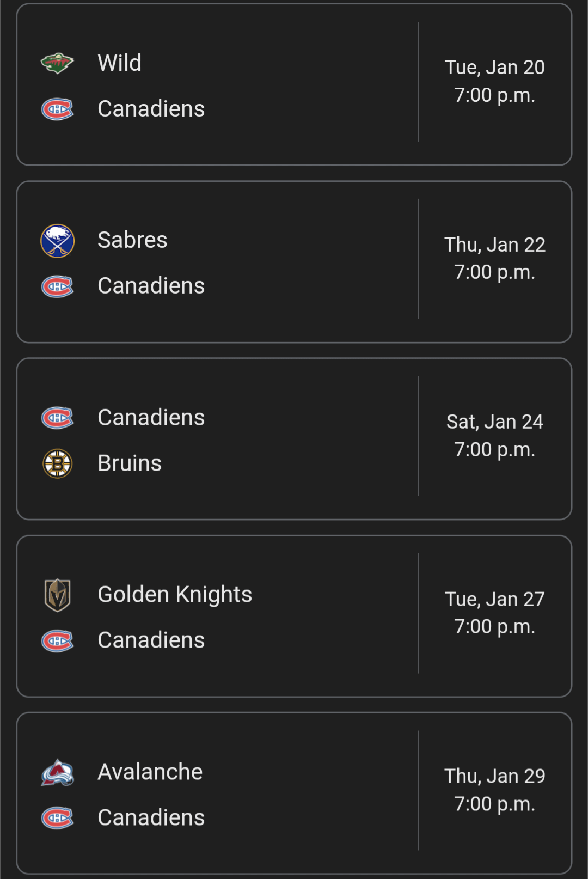
Task: Open the Sat, Jan 24 game date
Action: [494, 422]
